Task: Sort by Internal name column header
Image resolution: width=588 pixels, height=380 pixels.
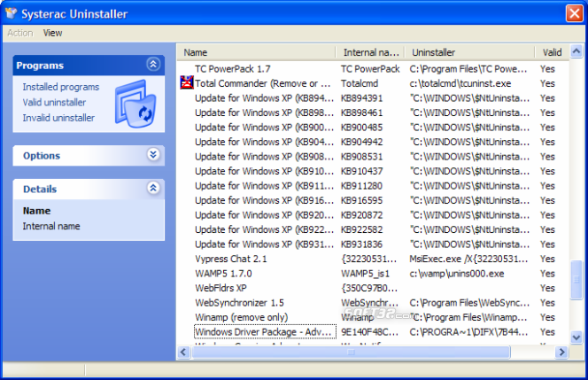Action: [x=370, y=52]
